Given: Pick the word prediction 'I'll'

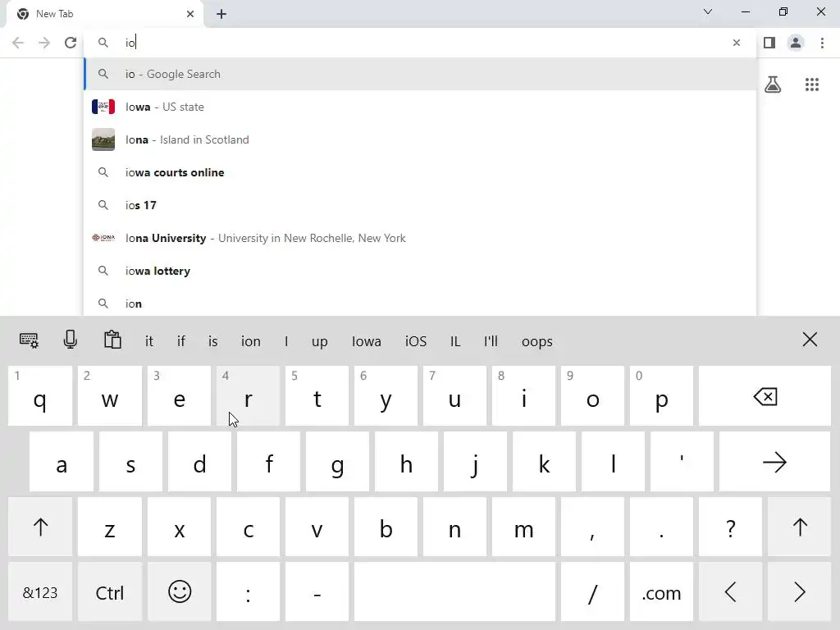Looking at the screenshot, I should pyautogui.click(x=491, y=341).
